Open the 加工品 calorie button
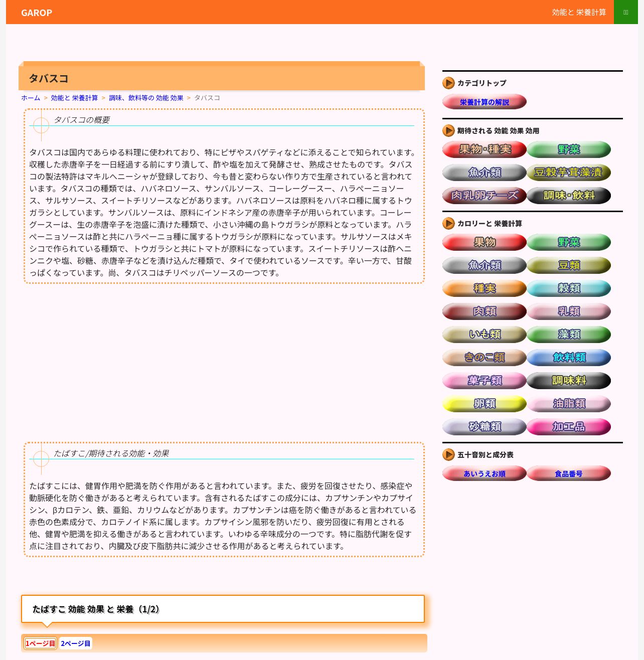The width and height of the screenshot is (644, 660). [569, 427]
